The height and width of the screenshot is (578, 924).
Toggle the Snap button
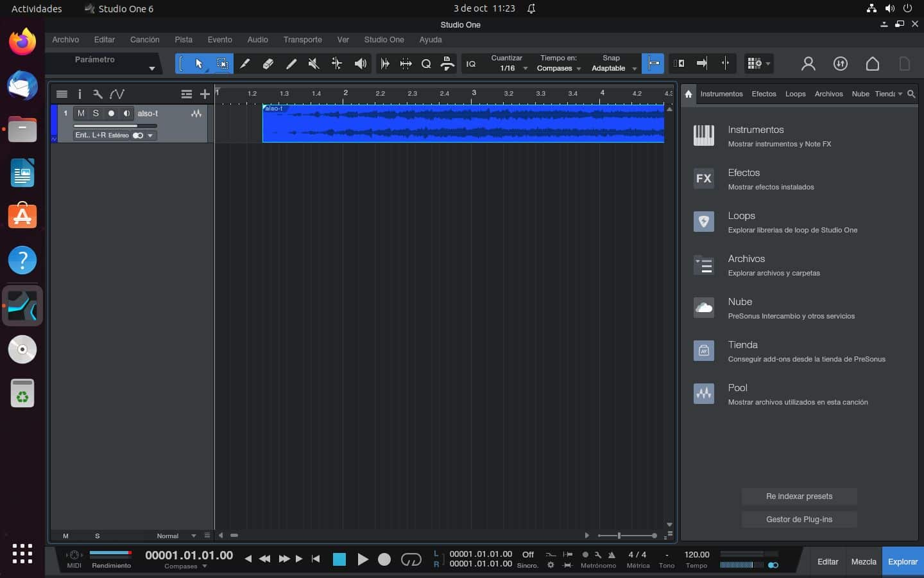tap(653, 64)
